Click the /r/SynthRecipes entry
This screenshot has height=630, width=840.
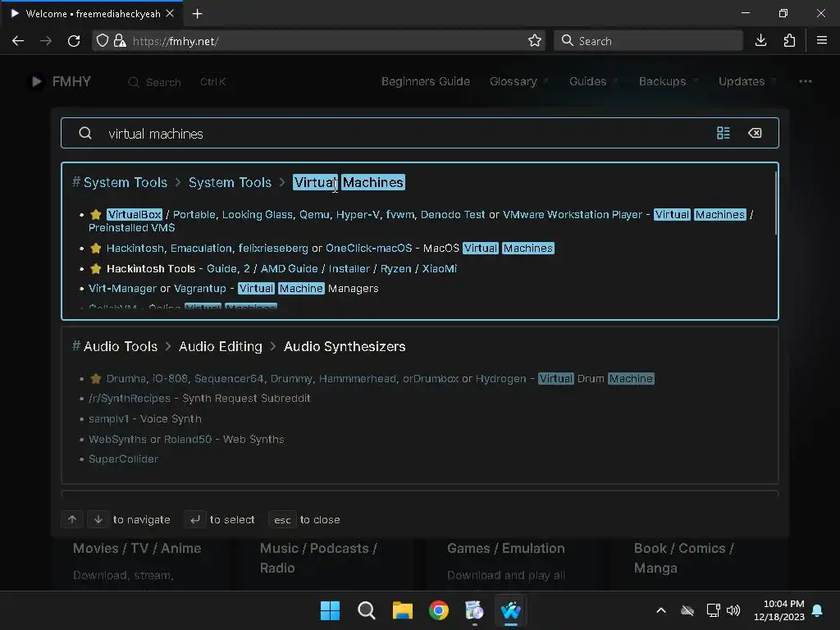click(129, 398)
